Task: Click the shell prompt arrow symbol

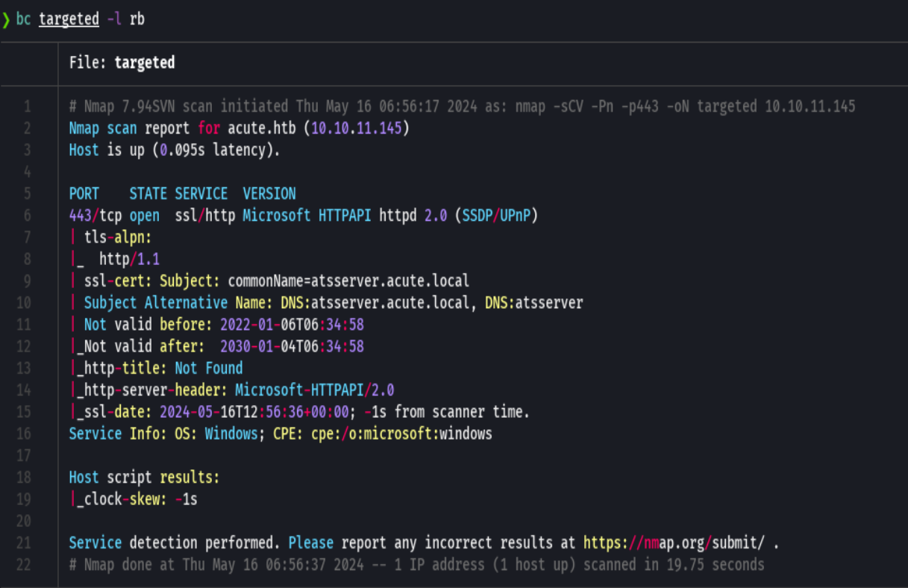Action: click(7, 19)
